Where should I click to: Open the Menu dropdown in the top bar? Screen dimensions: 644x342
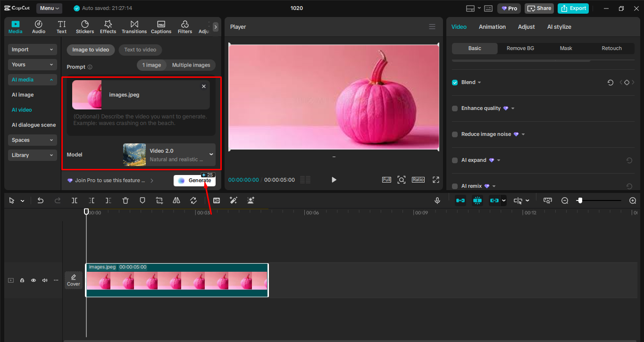(x=49, y=8)
